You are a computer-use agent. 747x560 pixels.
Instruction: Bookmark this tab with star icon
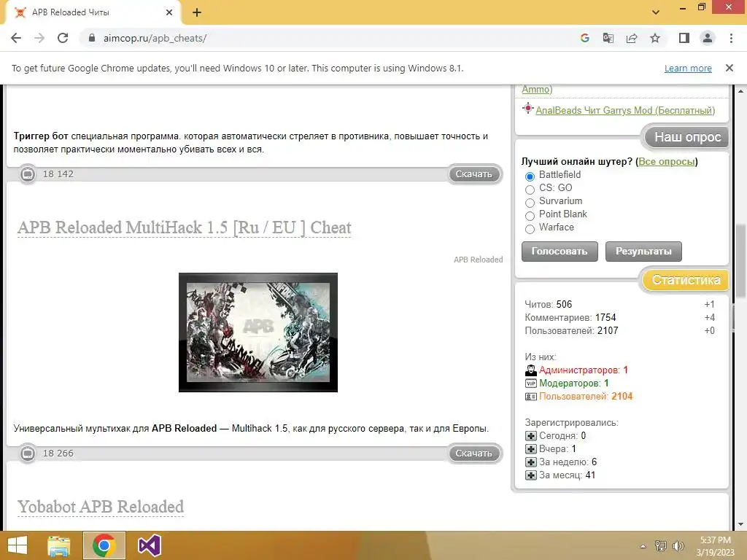click(x=655, y=38)
